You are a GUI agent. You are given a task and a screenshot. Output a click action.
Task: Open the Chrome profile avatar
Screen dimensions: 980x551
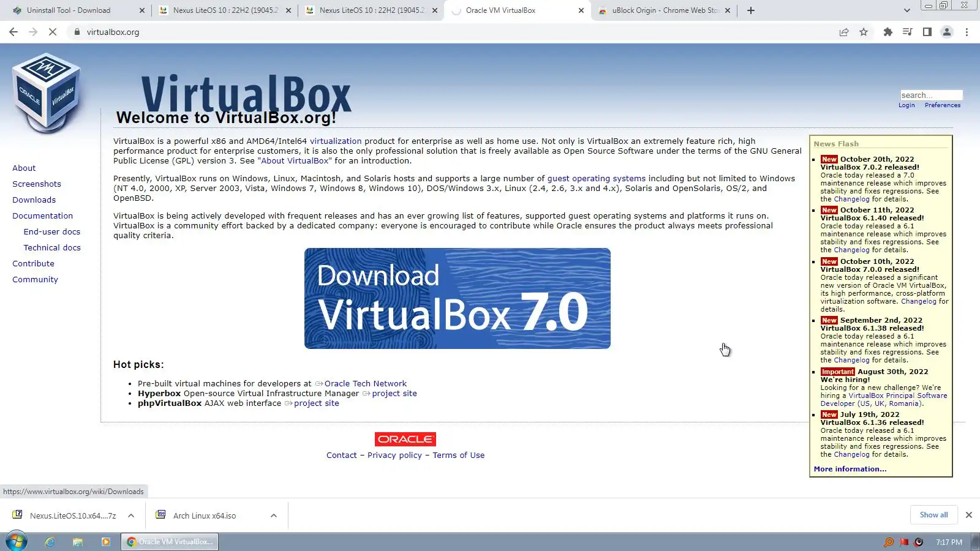pyautogui.click(x=947, y=32)
